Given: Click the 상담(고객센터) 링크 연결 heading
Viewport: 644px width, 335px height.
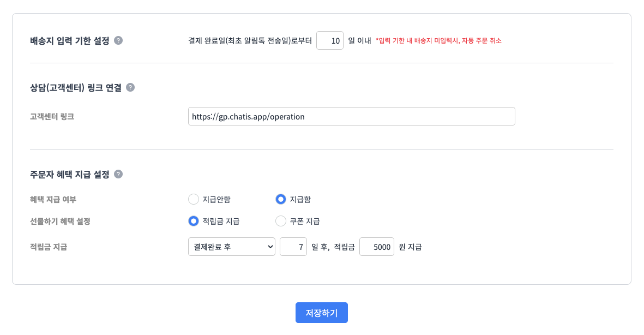Looking at the screenshot, I should coord(76,87).
